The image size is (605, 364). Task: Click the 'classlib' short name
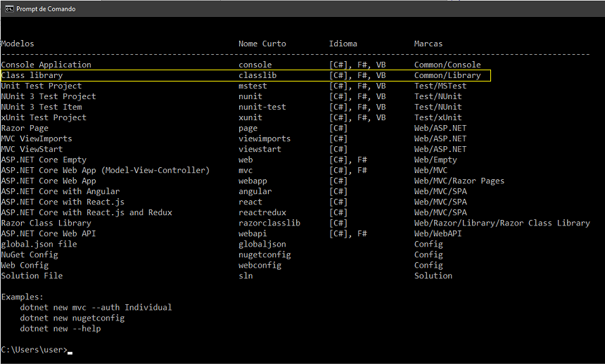[257, 75]
